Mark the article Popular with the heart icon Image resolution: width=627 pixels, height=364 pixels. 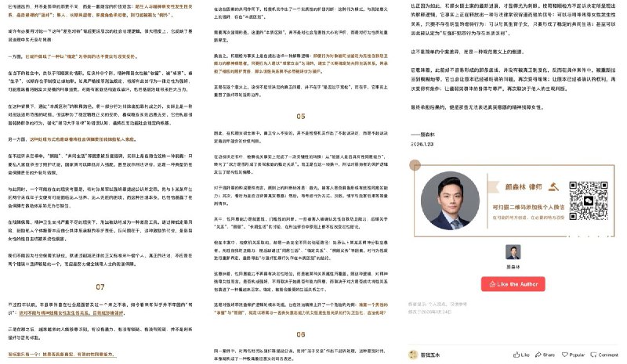pyautogui.click(x=564, y=355)
